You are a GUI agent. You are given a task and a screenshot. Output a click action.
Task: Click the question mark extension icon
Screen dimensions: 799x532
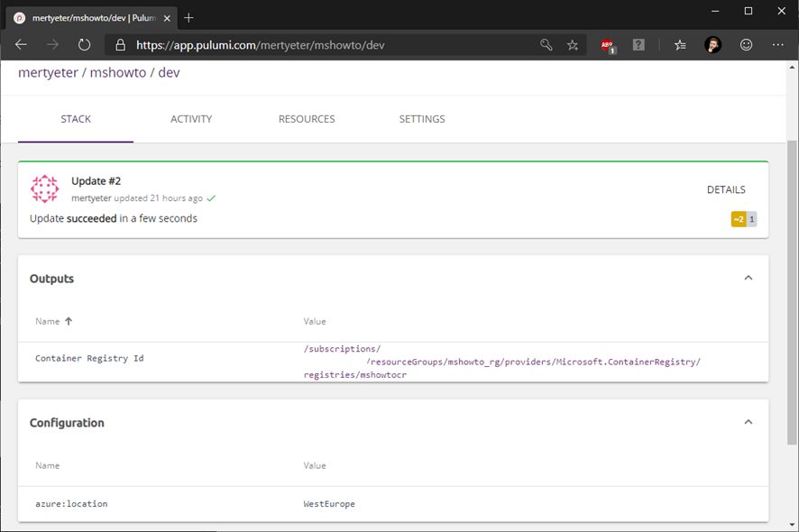(638, 45)
